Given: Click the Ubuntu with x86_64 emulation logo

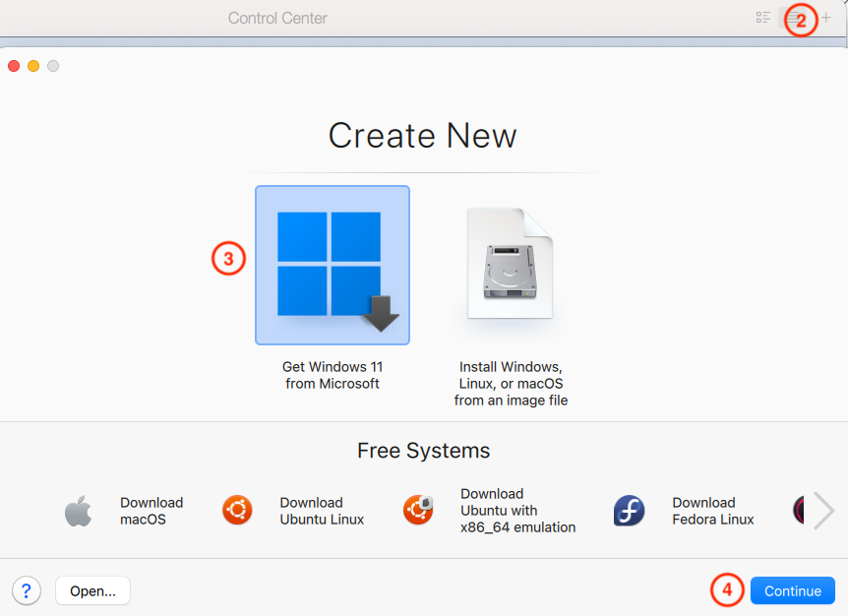Looking at the screenshot, I should (x=419, y=510).
